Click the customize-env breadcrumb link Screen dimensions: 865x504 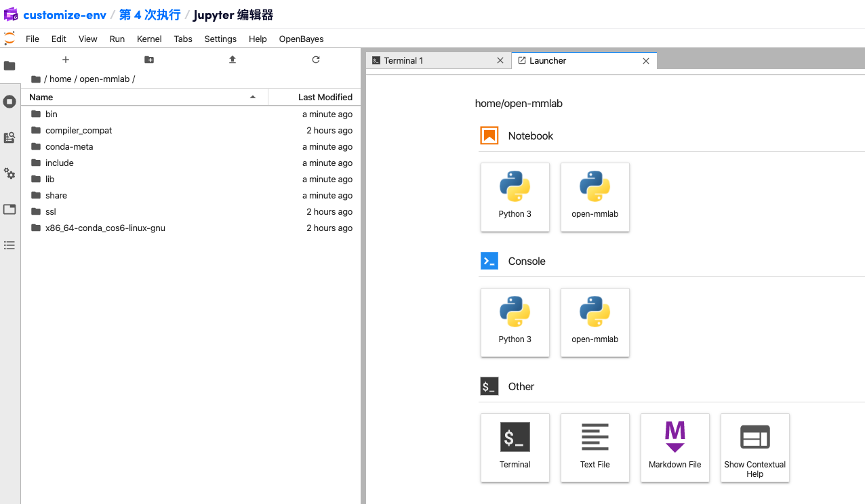64,15
